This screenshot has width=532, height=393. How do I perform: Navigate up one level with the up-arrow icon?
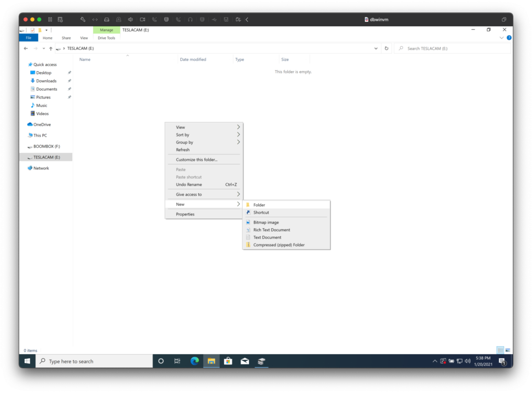[x=50, y=48]
